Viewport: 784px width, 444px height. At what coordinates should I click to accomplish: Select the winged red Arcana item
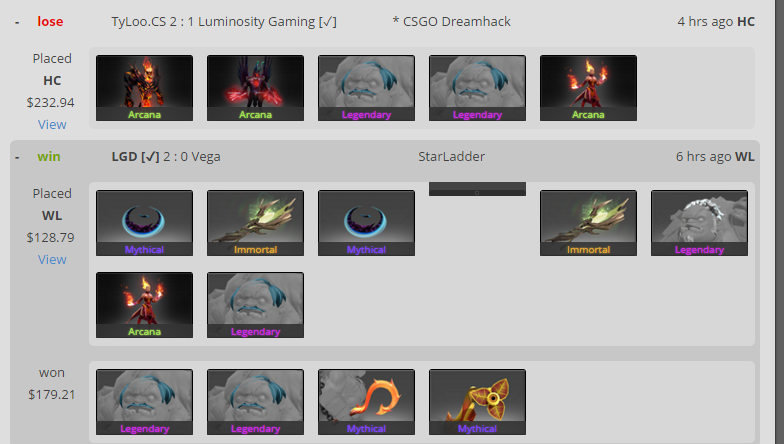tap(256, 88)
